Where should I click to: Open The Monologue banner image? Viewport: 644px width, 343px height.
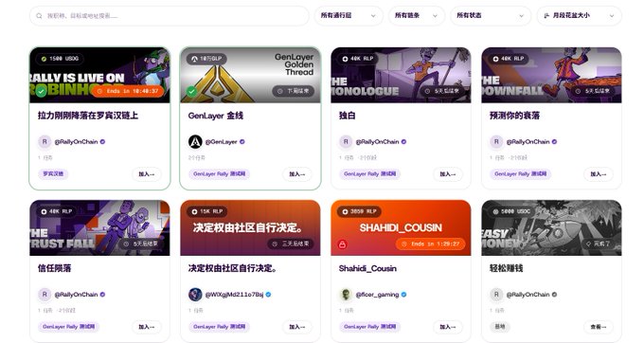click(x=401, y=75)
